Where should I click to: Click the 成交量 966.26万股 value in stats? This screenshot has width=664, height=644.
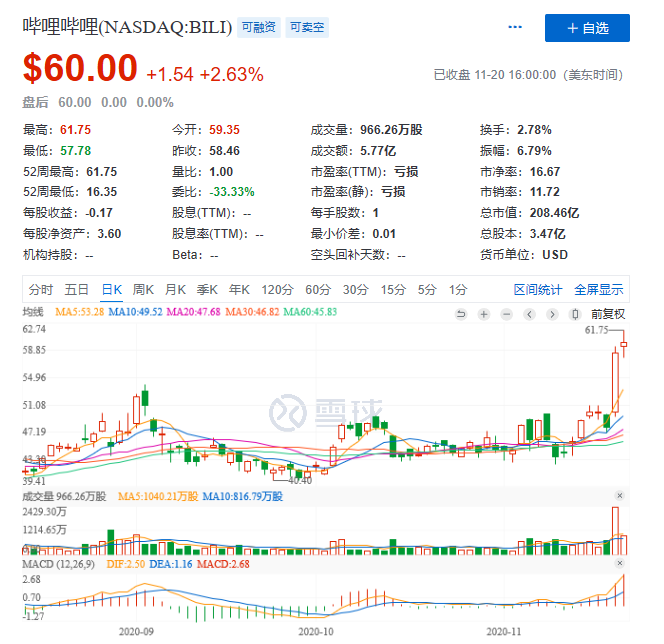click(391, 130)
